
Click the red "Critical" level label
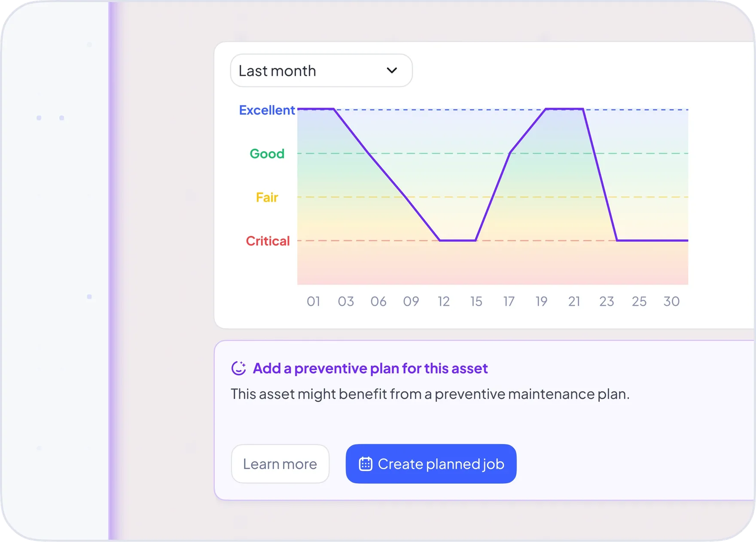click(x=268, y=241)
